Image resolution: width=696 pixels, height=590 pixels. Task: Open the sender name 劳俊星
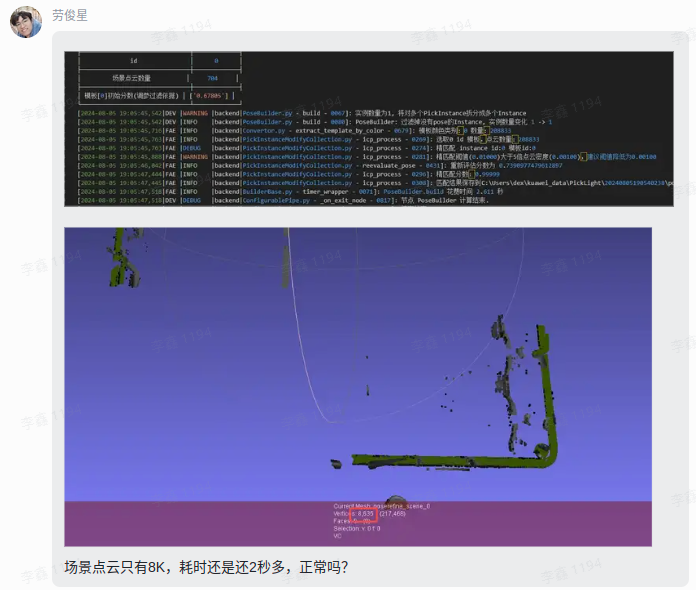pos(72,16)
